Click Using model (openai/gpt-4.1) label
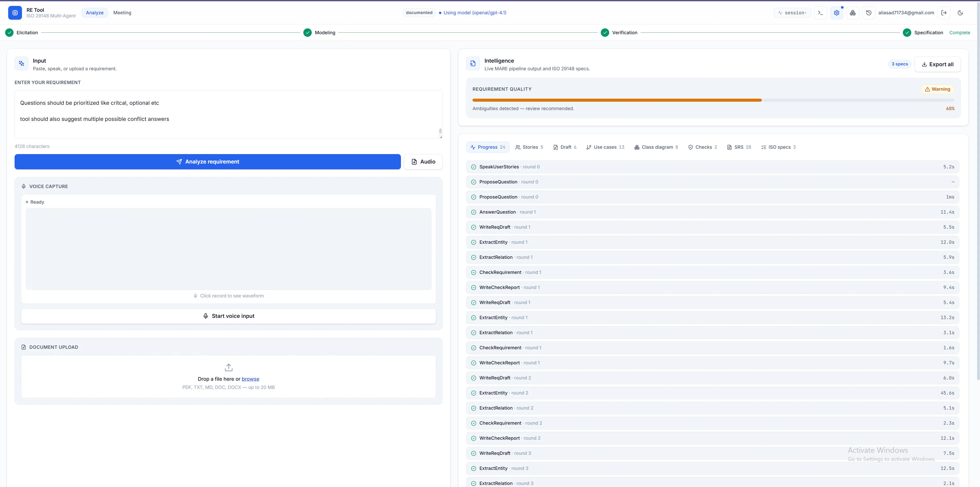 coord(475,13)
